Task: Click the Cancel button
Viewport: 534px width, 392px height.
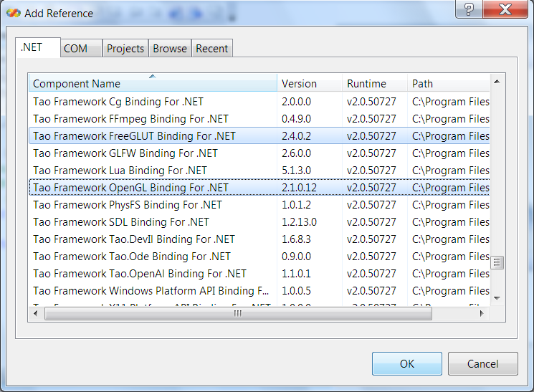Action: (482, 364)
